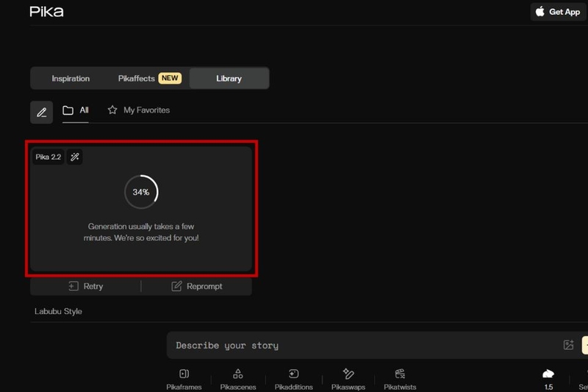This screenshot has width=588, height=392.
Task: Open the Pikascenes tool
Action: pyautogui.click(x=238, y=379)
